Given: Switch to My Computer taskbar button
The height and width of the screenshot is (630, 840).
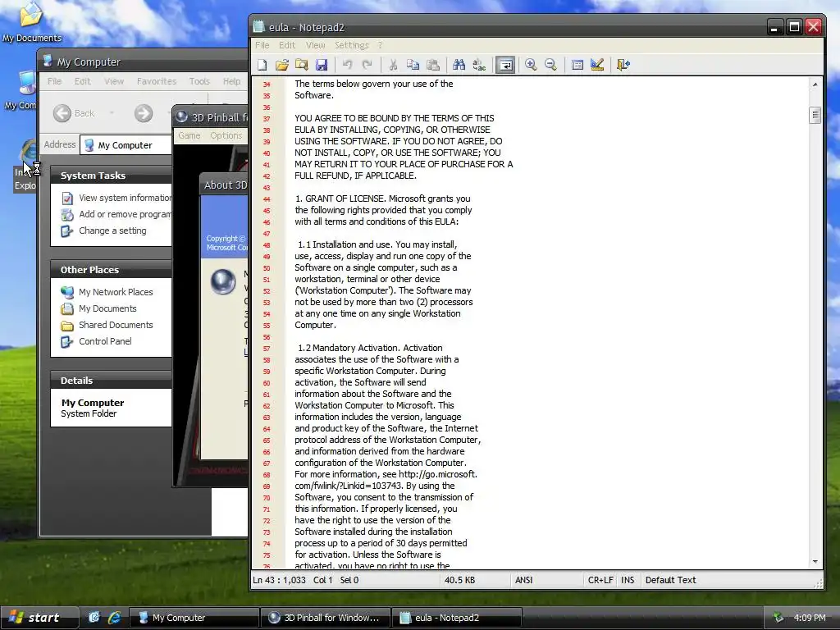Looking at the screenshot, I should click(194, 618).
